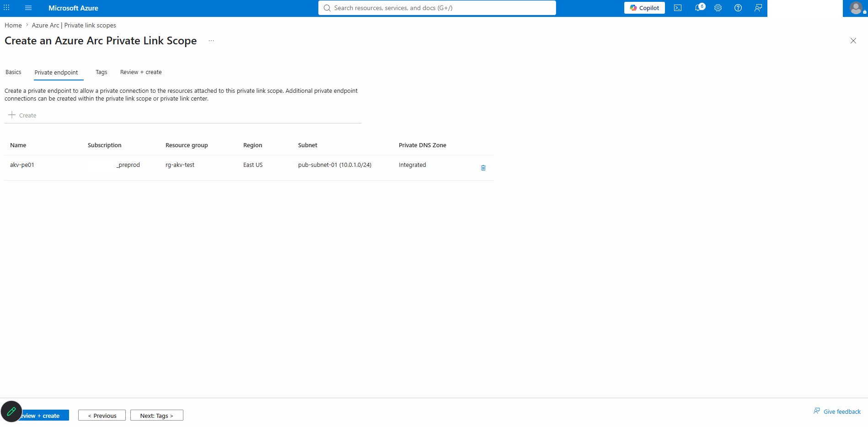Viewport: 868px width, 427px height.
Task: Select the akv-pe01 name cell
Action: [22, 165]
